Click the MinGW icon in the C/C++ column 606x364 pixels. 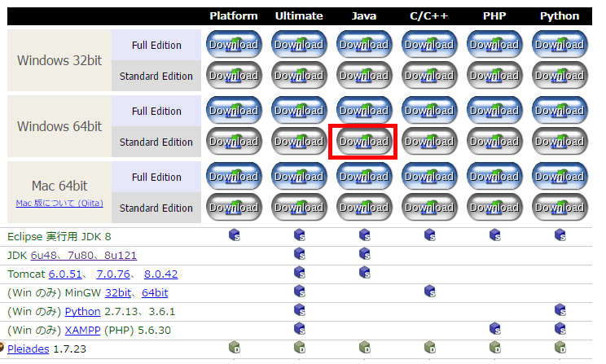429,292
